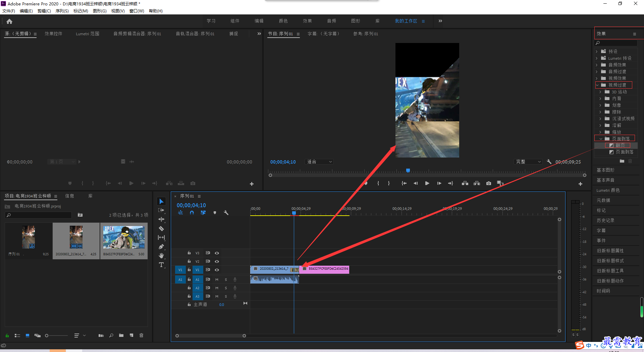This screenshot has height=352, width=644.
Task: Collapse the 视频过渡 folder
Action: coord(597,85)
